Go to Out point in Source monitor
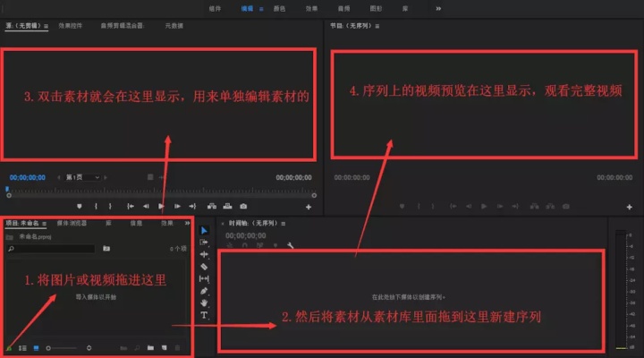The image size is (644, 358). click(x=192, y=207)
